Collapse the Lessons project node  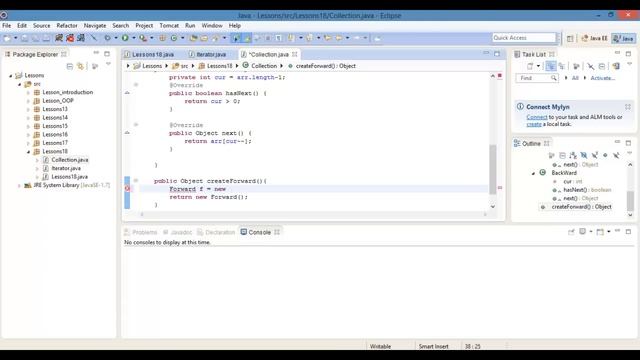pyautogui.click(x=11, y=76)
